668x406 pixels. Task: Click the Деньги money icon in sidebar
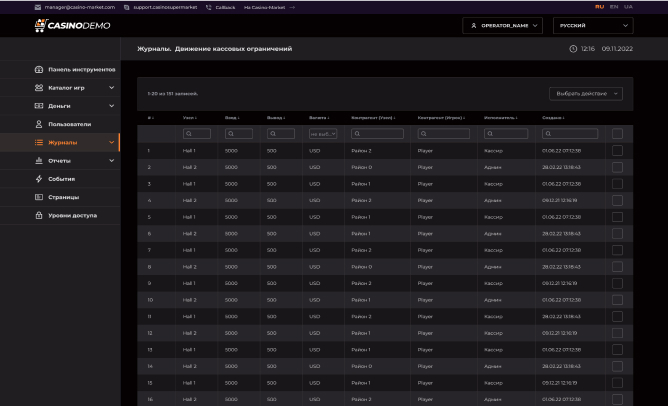coord(38,106)
